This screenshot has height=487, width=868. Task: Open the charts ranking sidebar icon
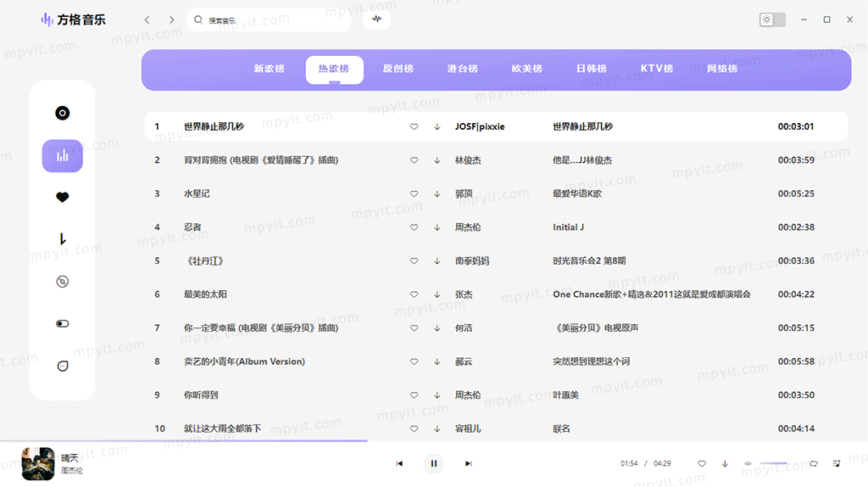point(63,155)
